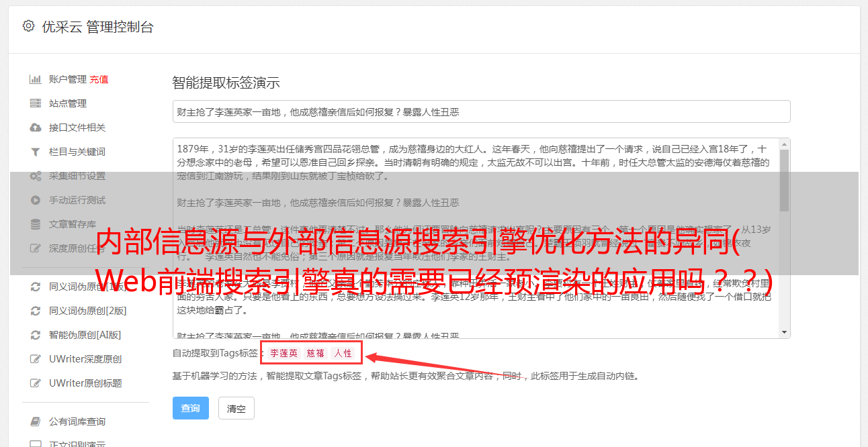
Task: Click the book icon next to 公有词库查询
Action: (x=36, y=421)
